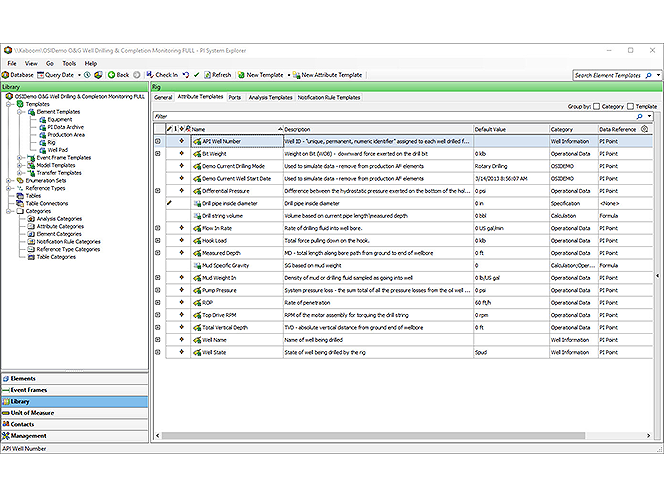Viewport: 664px width, 498px height.
Task: Select the Well Pad element template
Action: (58, 149)
